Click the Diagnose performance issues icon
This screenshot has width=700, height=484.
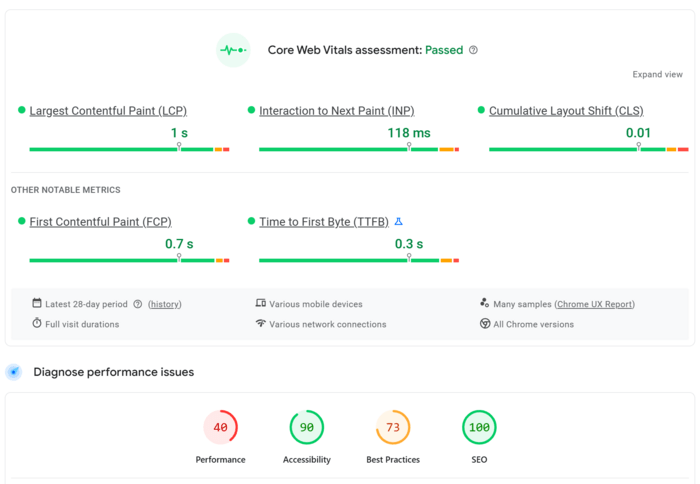pos(14,372)
